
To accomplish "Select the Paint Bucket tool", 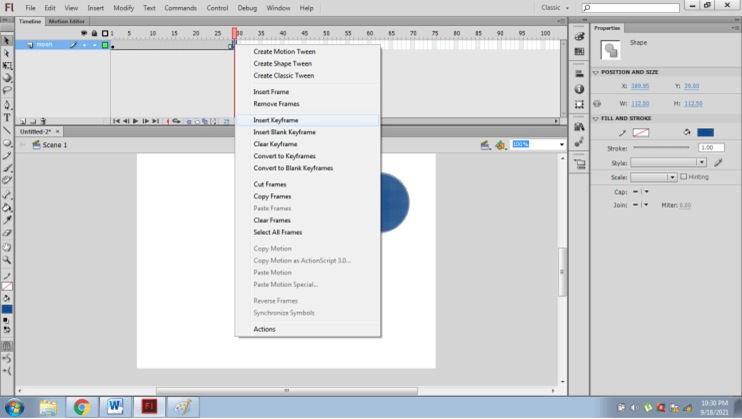I will tap(7, 207).
